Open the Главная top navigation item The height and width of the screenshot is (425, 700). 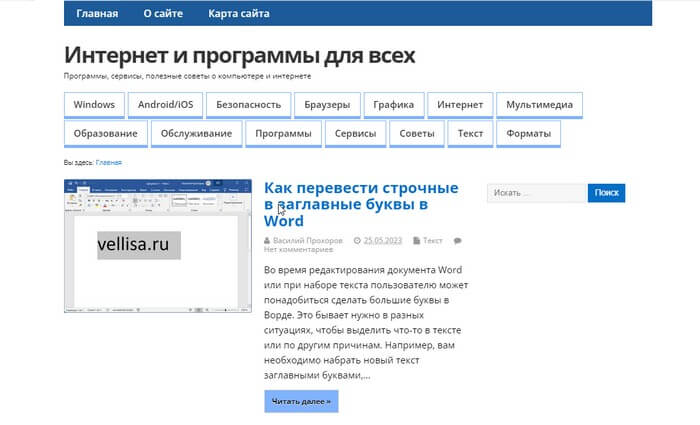(x=97, y=13)
